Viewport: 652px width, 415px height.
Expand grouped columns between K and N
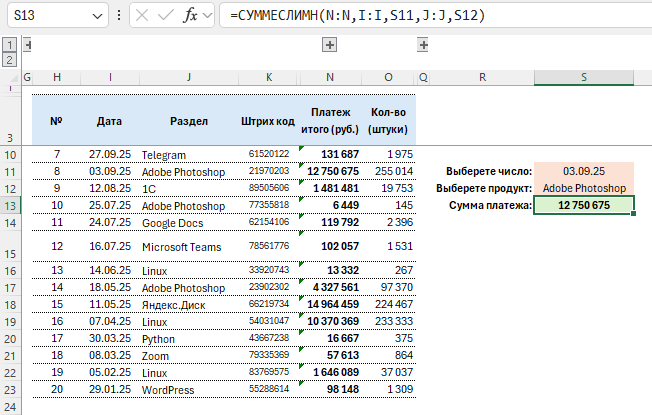[329, 45]
